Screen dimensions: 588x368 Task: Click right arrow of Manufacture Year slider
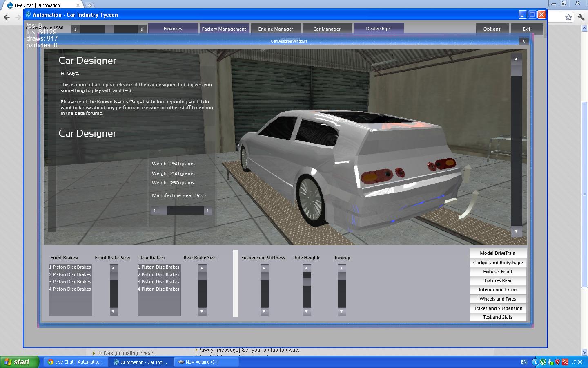pos(208,211)
